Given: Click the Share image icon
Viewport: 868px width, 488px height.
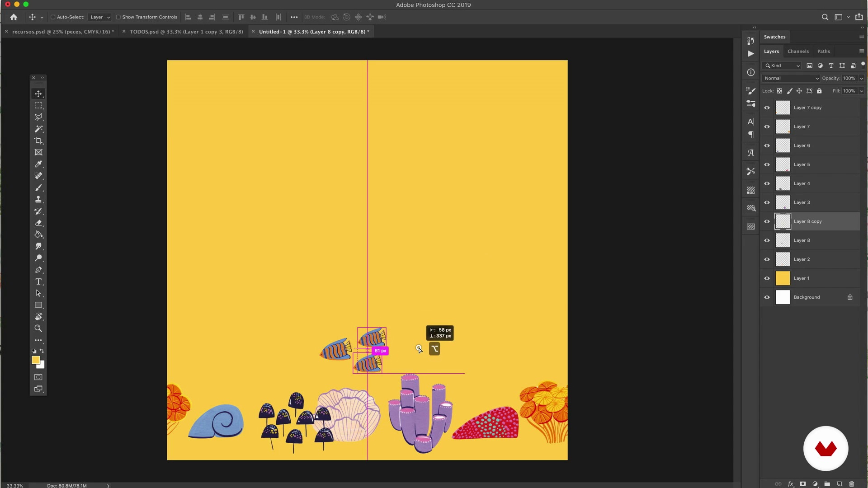Looking at the screenshot, I should (859, 17).
